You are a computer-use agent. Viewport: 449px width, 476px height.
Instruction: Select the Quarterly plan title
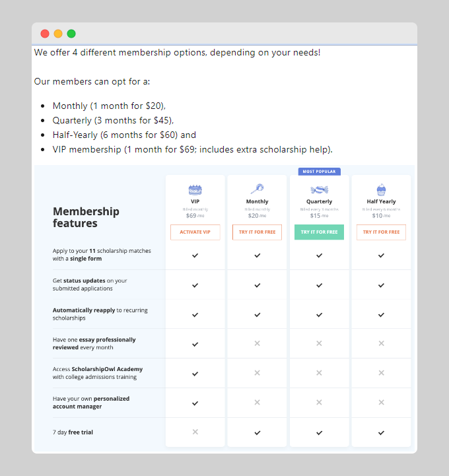319,201
